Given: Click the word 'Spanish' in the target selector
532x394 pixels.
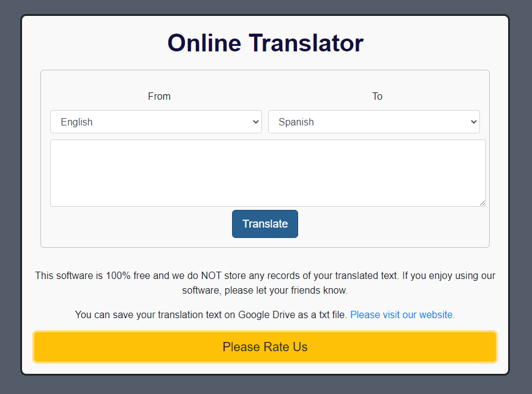Looking at the screenshot, I should coord(296,122).
